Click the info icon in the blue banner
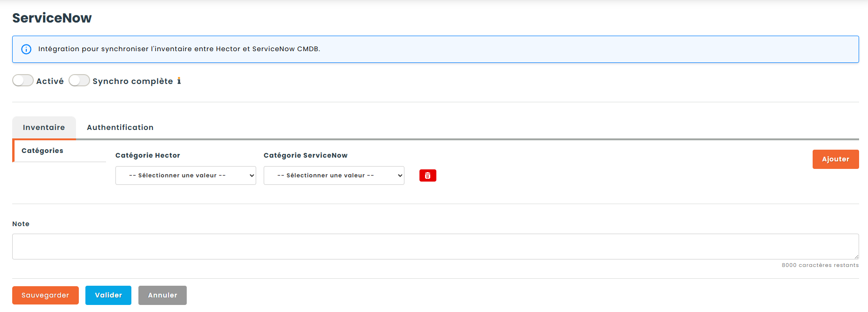This screenshot has width=868, height=312. click(x=26, y=49)
